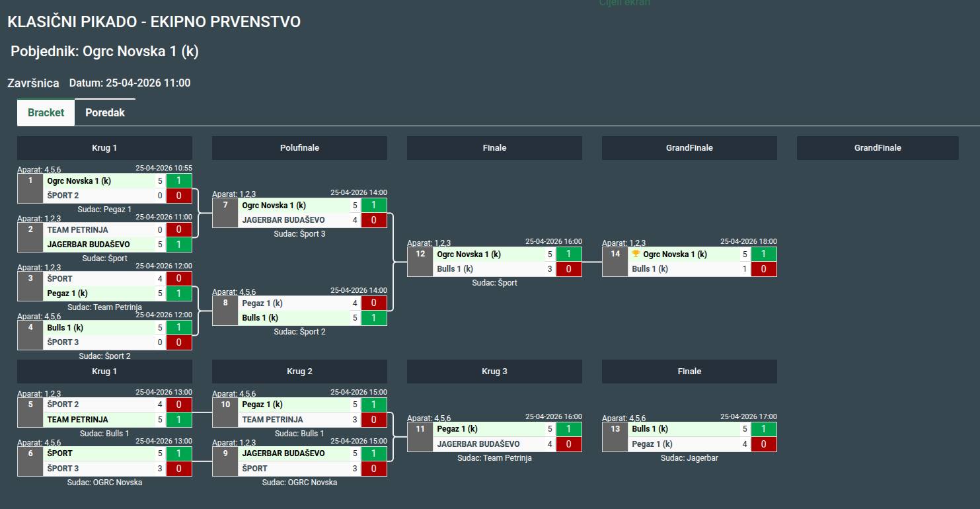Click Pegaz 1 (k) in match 11

click(x=457, y=429)
